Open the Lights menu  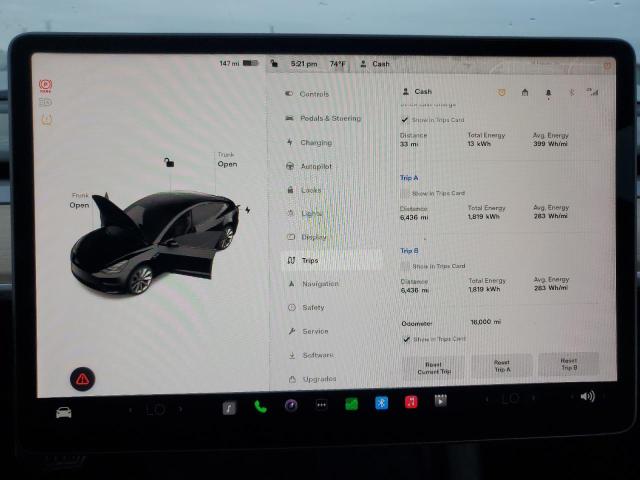tap(305, 213)
